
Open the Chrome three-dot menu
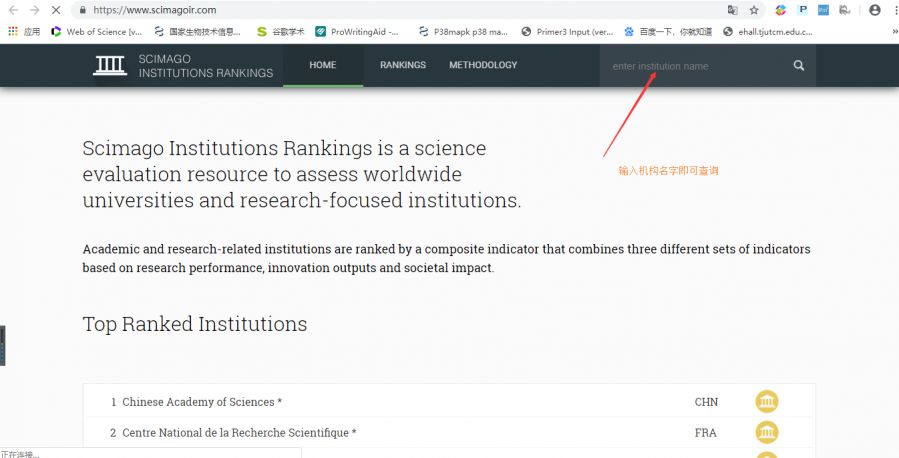(x=895, y=10)
